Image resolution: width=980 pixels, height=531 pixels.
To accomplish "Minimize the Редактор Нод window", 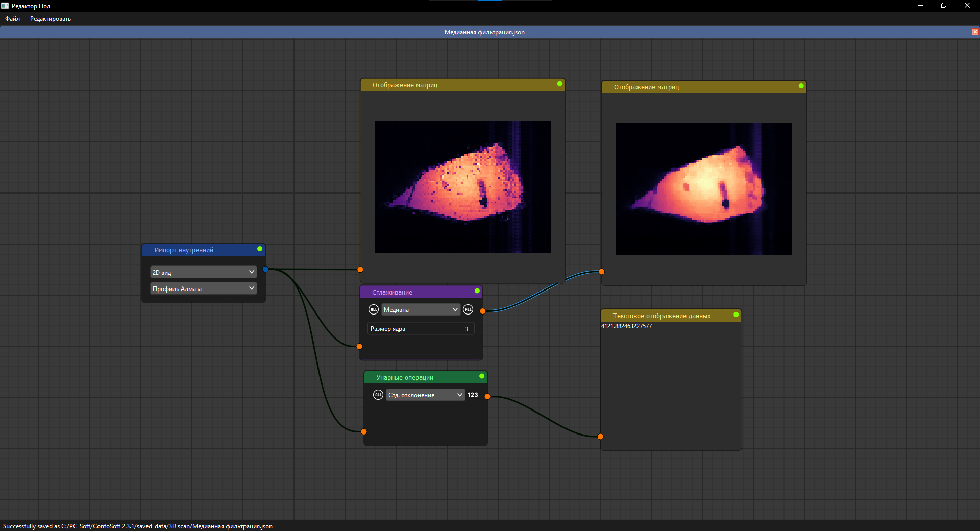I will click(x=921, y=6).
